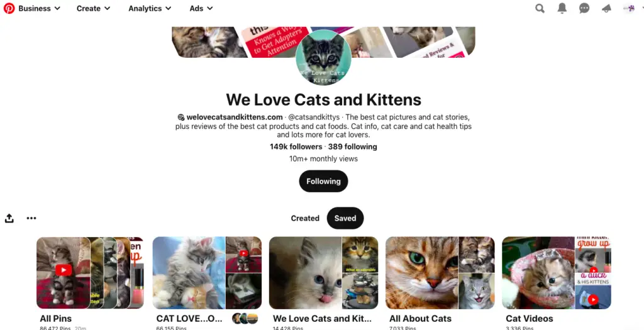Open the Ads dropdown menu
The image size is (644, 330).
[201, 8]
